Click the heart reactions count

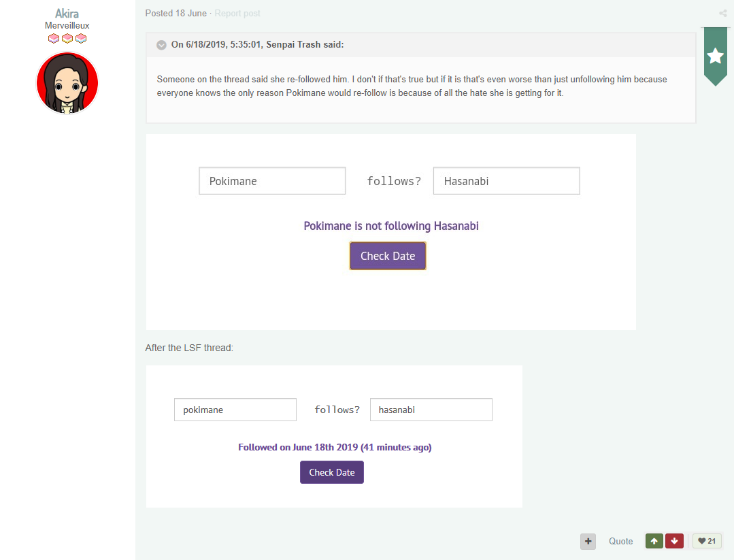pos(707,541)
